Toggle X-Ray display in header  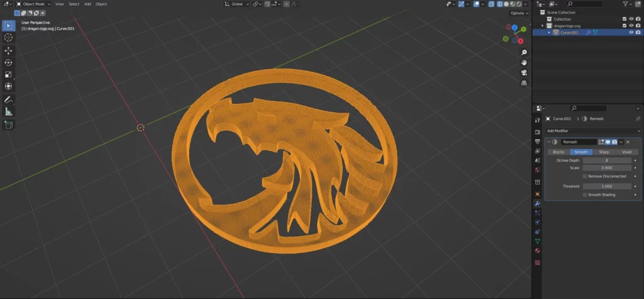[x=491, y=4]
